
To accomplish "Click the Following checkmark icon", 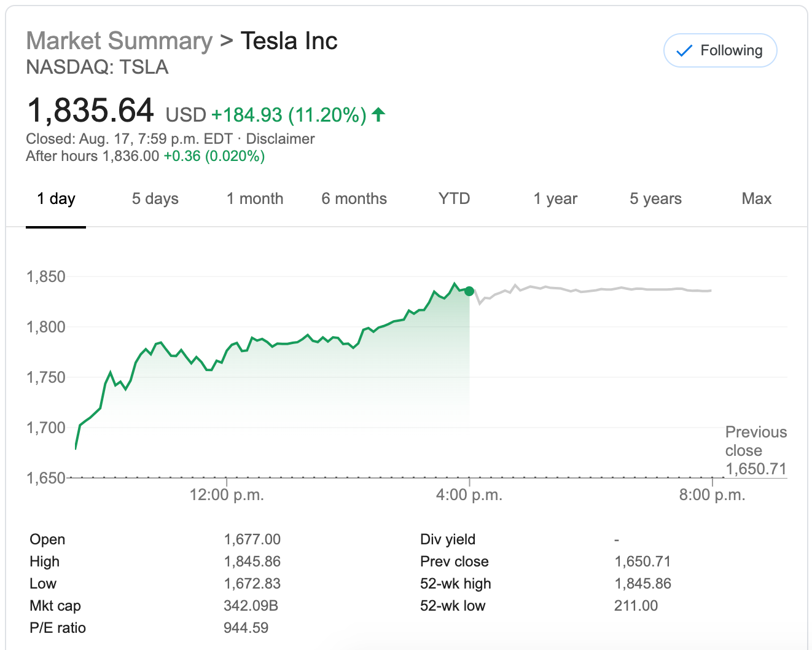I will [684, 51].
